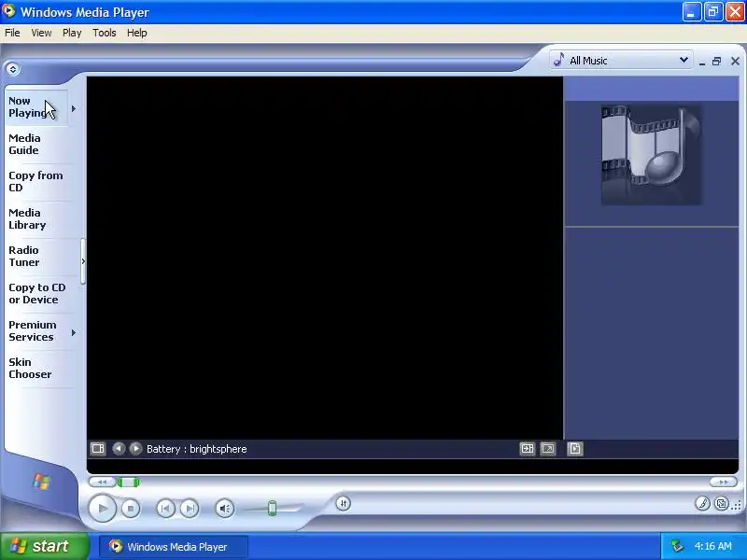Go to Now Playing

click(35, 107)
